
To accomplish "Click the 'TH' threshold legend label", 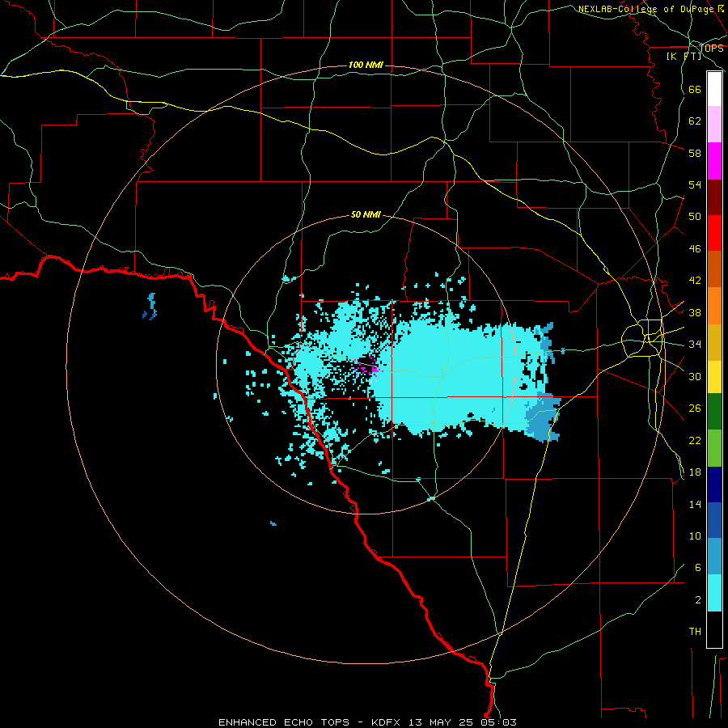I will coord(695,632).
